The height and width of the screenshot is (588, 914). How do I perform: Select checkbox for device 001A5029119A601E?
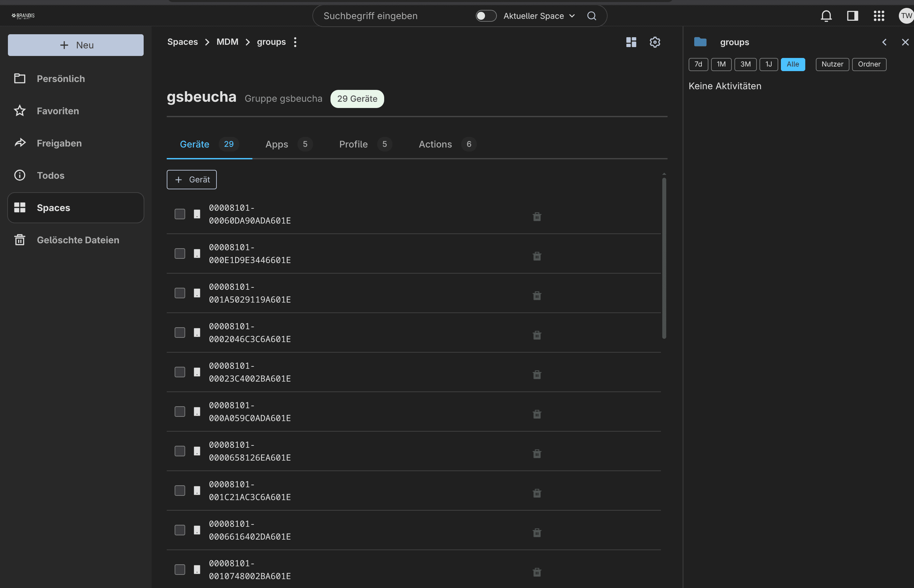click(180, 293)
